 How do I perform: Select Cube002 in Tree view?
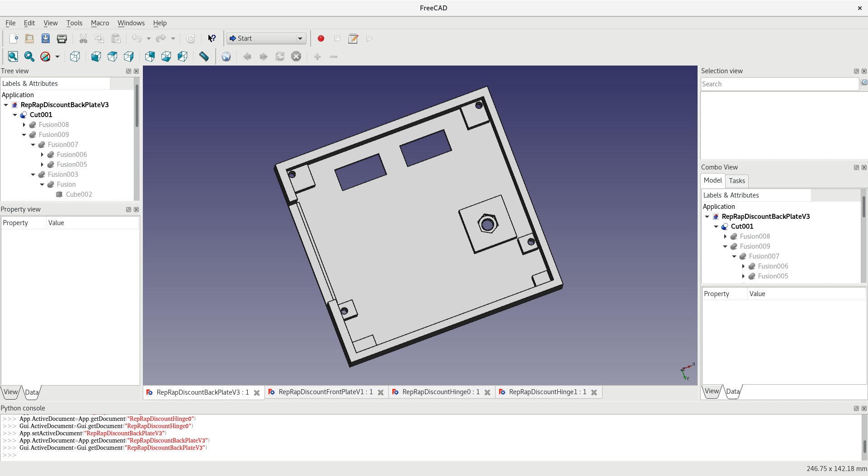[x=79, y=194]
